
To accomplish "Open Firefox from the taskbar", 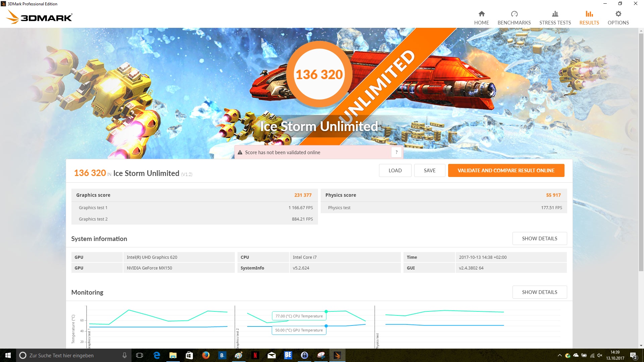I will pos(206,355).
